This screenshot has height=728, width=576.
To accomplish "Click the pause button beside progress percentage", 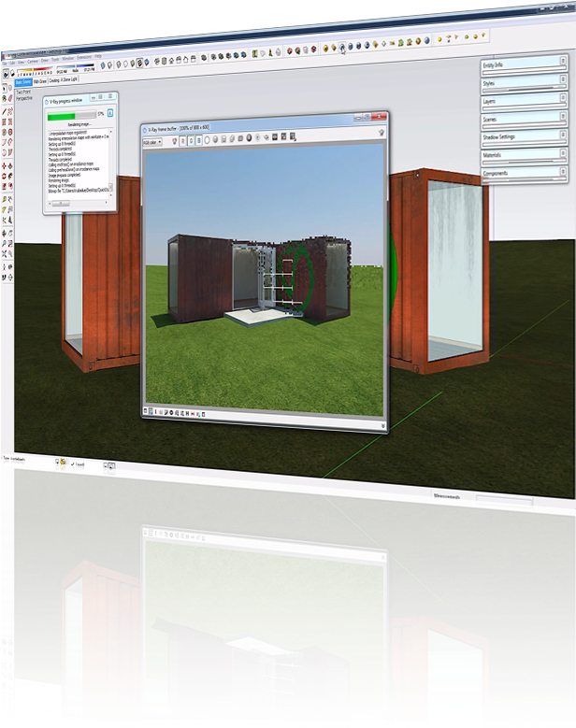I will pyautogui.click(x=110, y=114).
